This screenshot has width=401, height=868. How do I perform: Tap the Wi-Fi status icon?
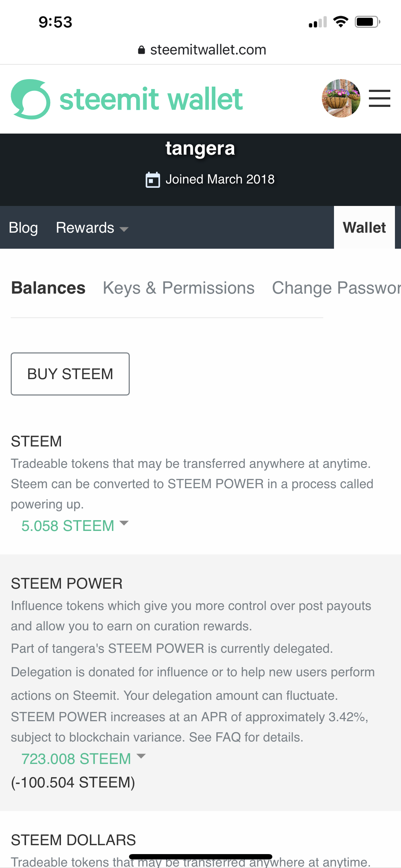[341, 22]
